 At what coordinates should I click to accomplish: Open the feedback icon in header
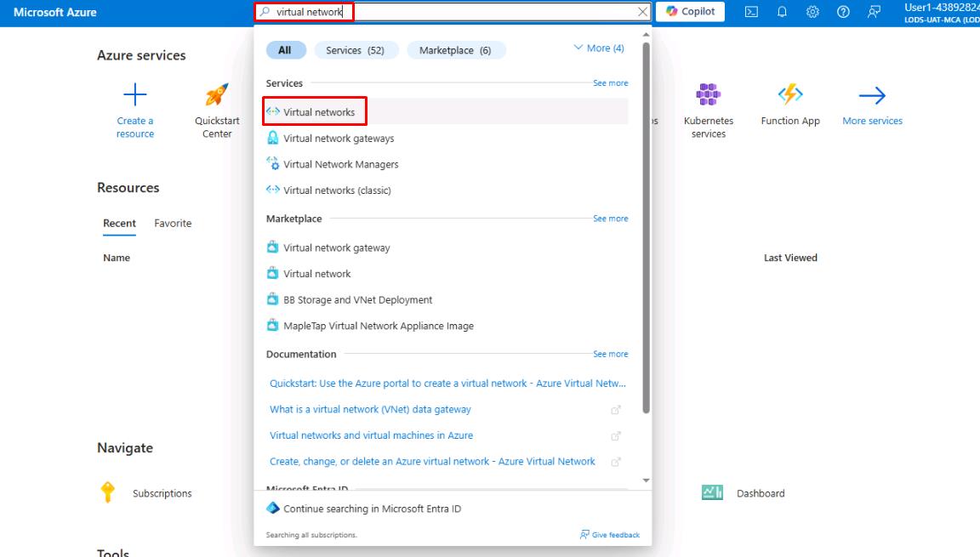(874, 12)
